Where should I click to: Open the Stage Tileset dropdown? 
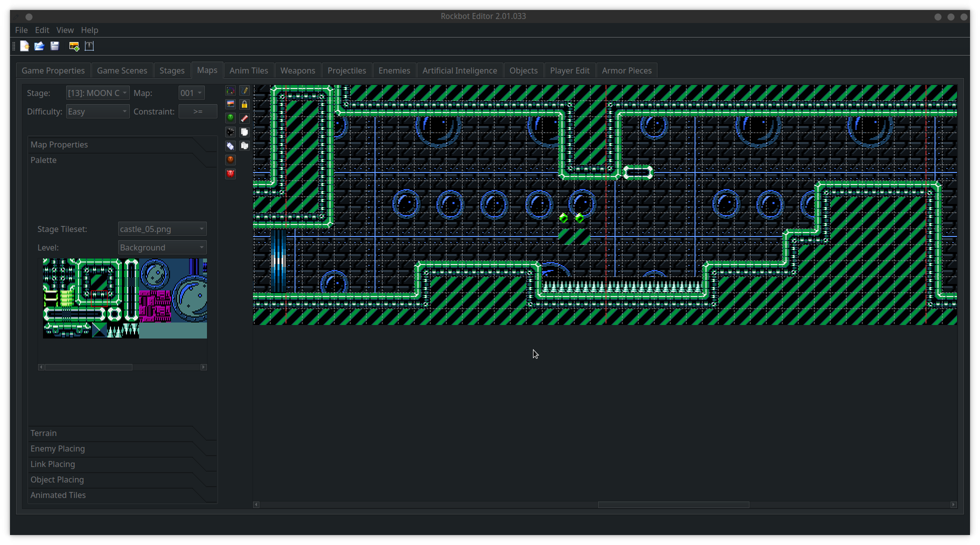(161, 228)
